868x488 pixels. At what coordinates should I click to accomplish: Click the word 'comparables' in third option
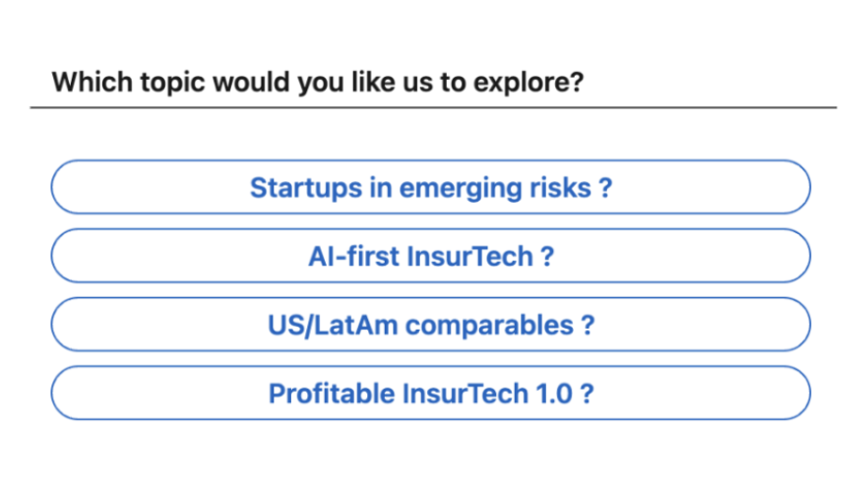tap(489, 326)
